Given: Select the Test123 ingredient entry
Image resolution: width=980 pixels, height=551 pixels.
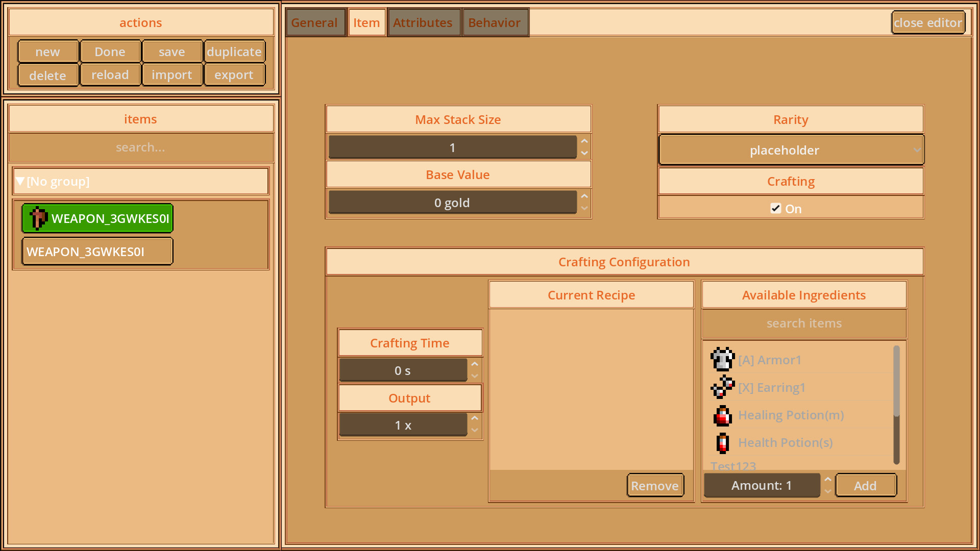Looking at the screenshot, I should [x=733, y=466].
